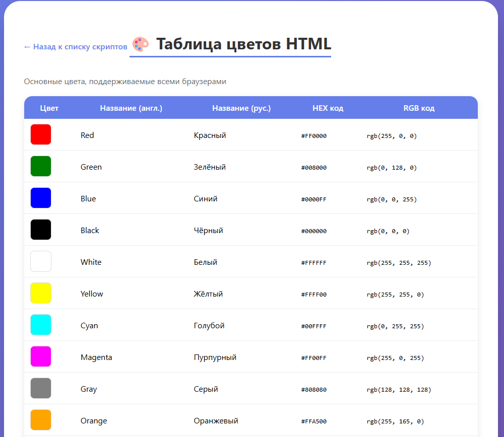504x437 pixels.
Task: Click the RGB value rgb(255, 165, 0)
Action: pyautogui.click(x=395, y=421)
